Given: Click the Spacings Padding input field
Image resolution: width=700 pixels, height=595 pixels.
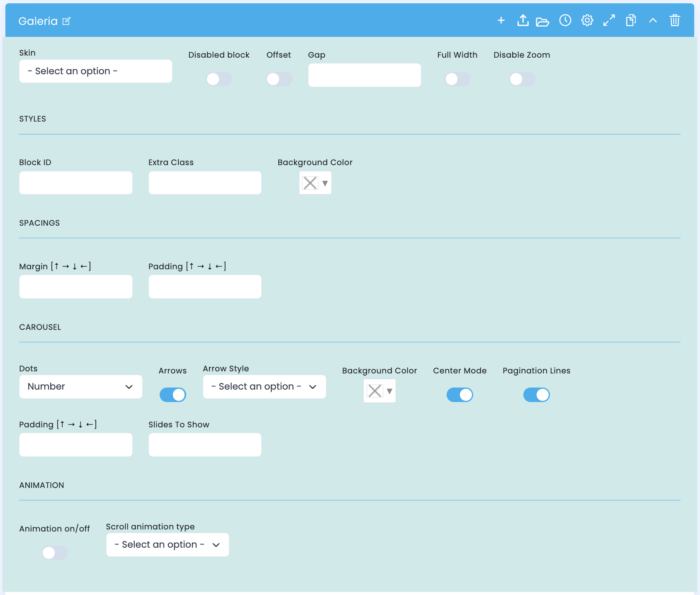Looking at the screenshot, I should pyautogui.click(x=205, y=287).
